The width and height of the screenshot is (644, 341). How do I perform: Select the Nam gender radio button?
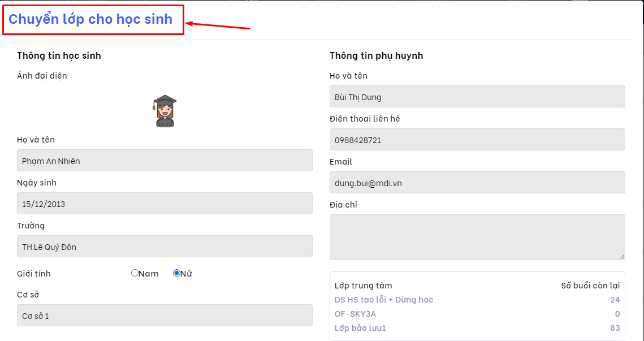[135, 273]
